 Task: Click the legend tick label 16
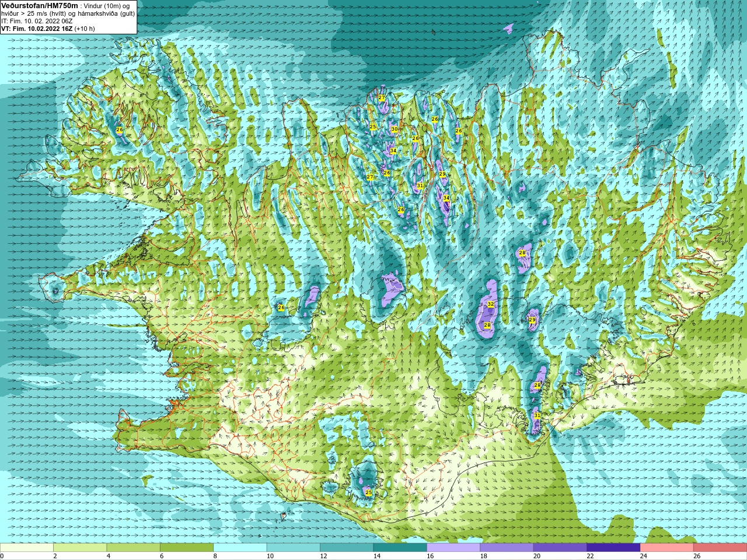(430, 556)
